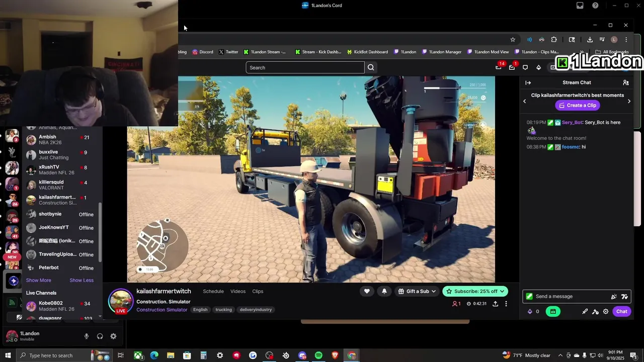Image resolution: width=644 pixels, height=362 pixels.
Task: Open the 1Landon Manager bookmark
Action: point(442,52)
